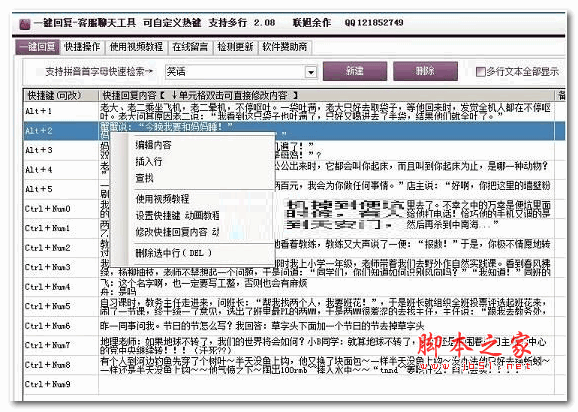The width and height of the screenshot is (578, 412).
Task: Click the Ctrl+Num5 reply starting 自习课时
Action: (x=326, y=306)
